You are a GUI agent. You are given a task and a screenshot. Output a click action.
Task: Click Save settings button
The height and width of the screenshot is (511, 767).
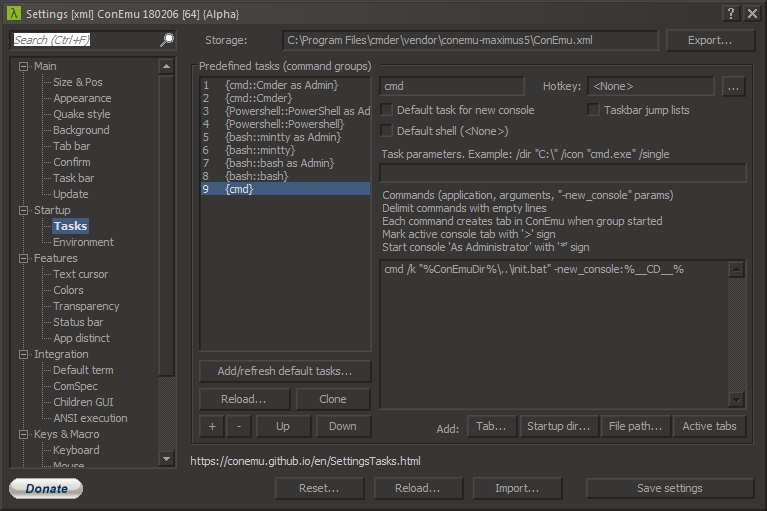(x=670, y=488)
